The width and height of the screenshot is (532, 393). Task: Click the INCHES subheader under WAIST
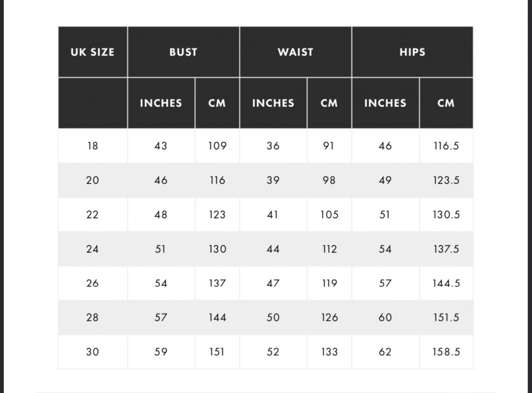[x=273, y=103]
